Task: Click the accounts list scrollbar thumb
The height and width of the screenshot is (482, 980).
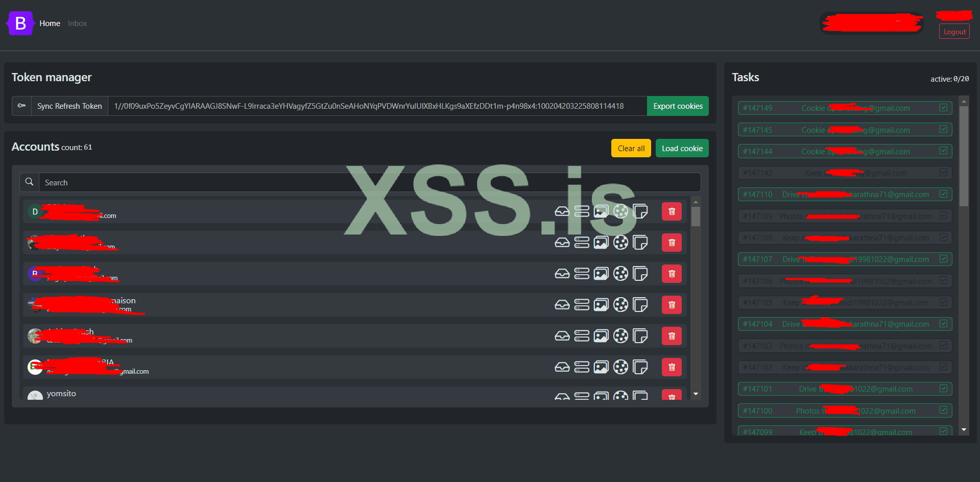Action: coord(696,216)
